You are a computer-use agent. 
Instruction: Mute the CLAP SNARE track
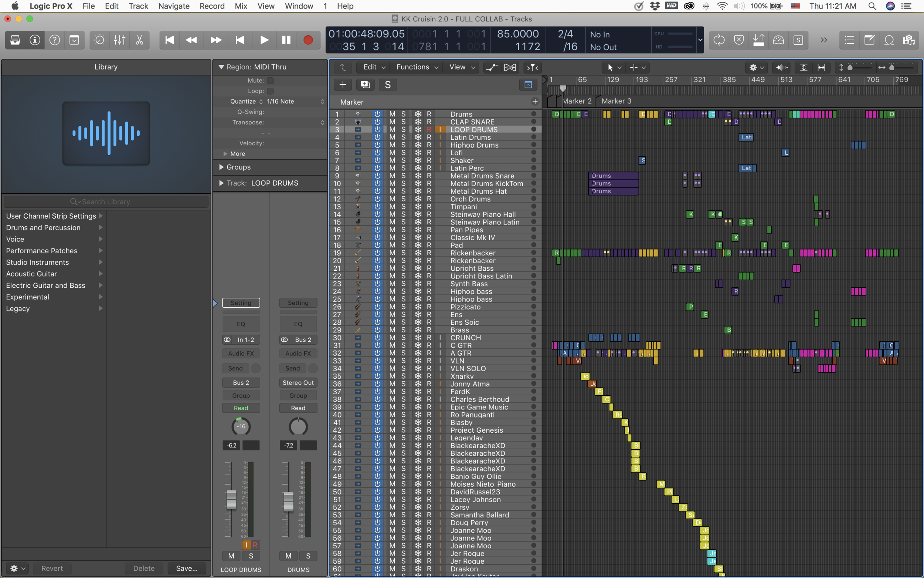[x=392, y=122]
